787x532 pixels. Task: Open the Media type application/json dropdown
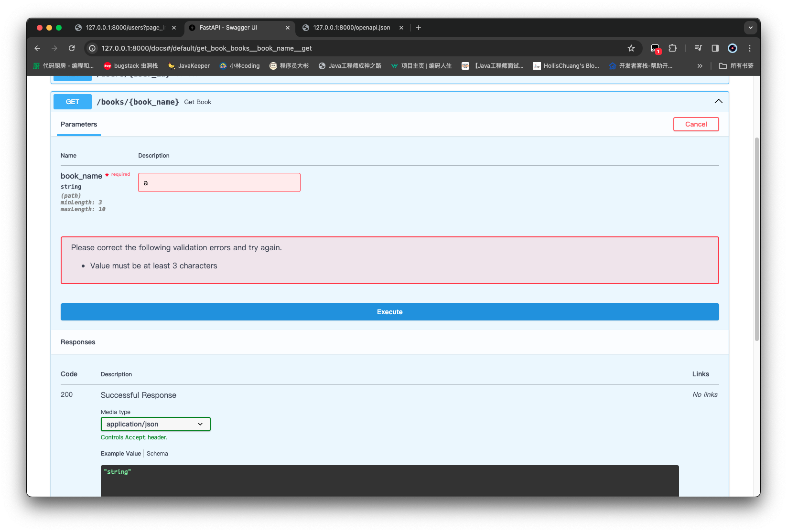click(x=156, y=424)
